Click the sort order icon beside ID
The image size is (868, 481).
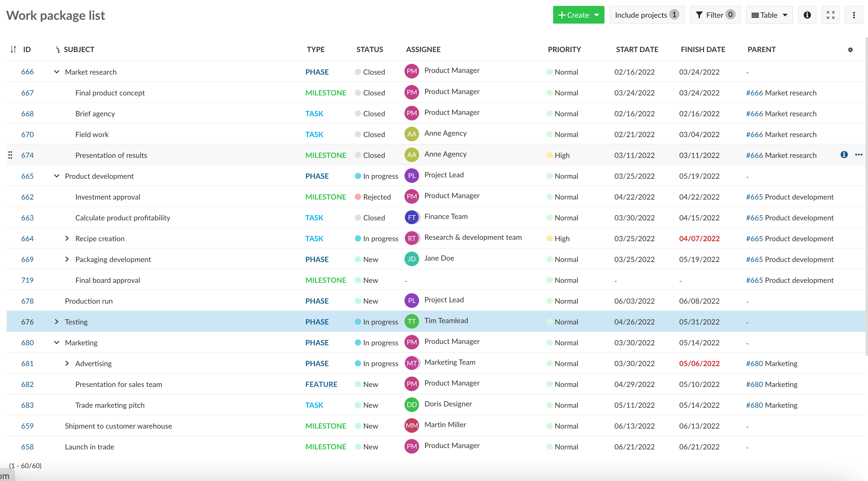[13, 50]
